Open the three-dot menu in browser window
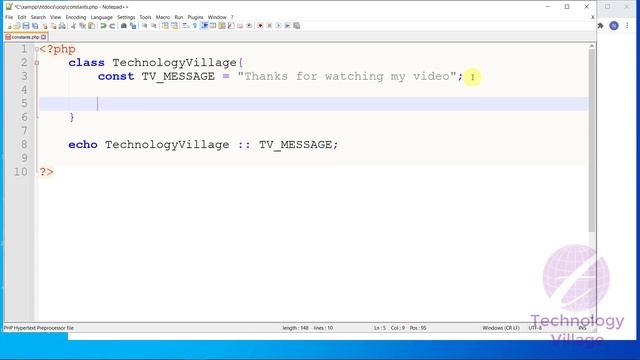 pos(627,26)
